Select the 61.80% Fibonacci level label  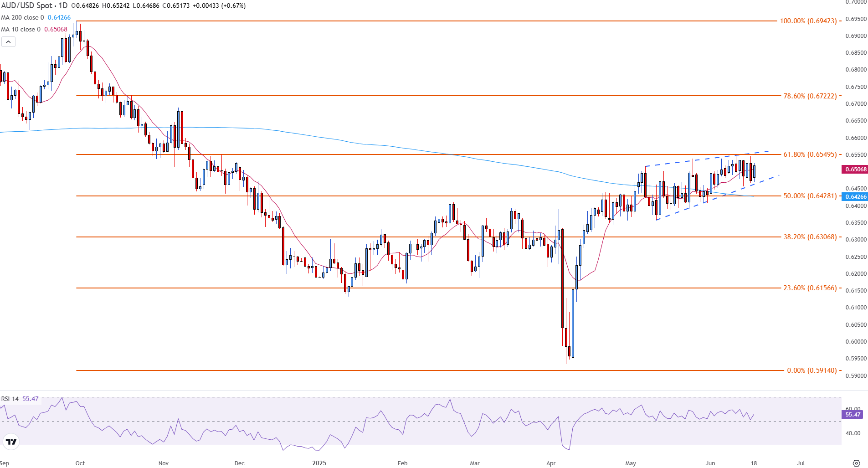810,154
